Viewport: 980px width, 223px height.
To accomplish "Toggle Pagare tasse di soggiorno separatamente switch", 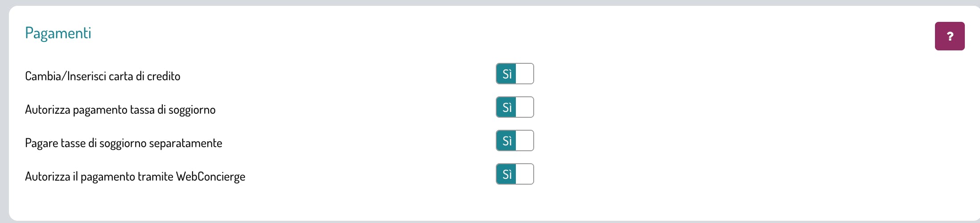I will 515,140.
